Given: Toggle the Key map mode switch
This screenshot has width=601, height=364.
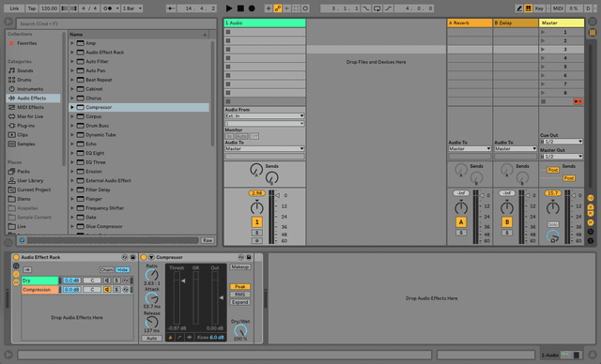Looking at the screenshot, I should 539,8.
